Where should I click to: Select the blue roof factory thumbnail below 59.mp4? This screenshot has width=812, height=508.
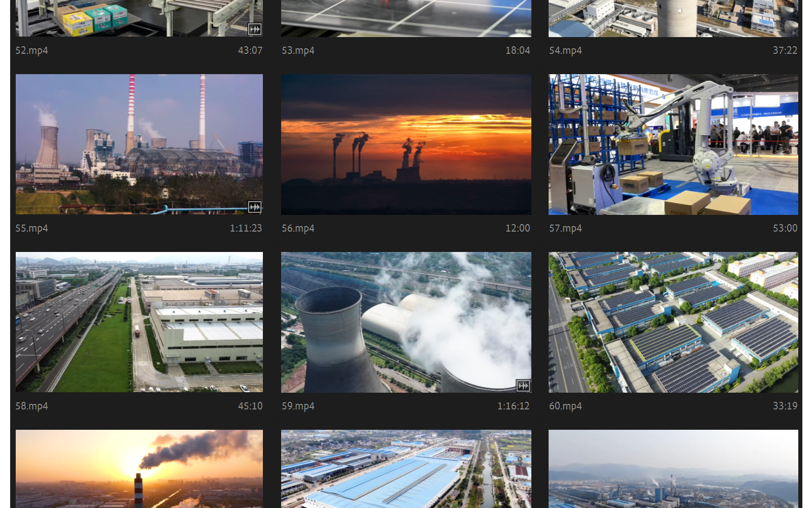click(x=406, y=469)
